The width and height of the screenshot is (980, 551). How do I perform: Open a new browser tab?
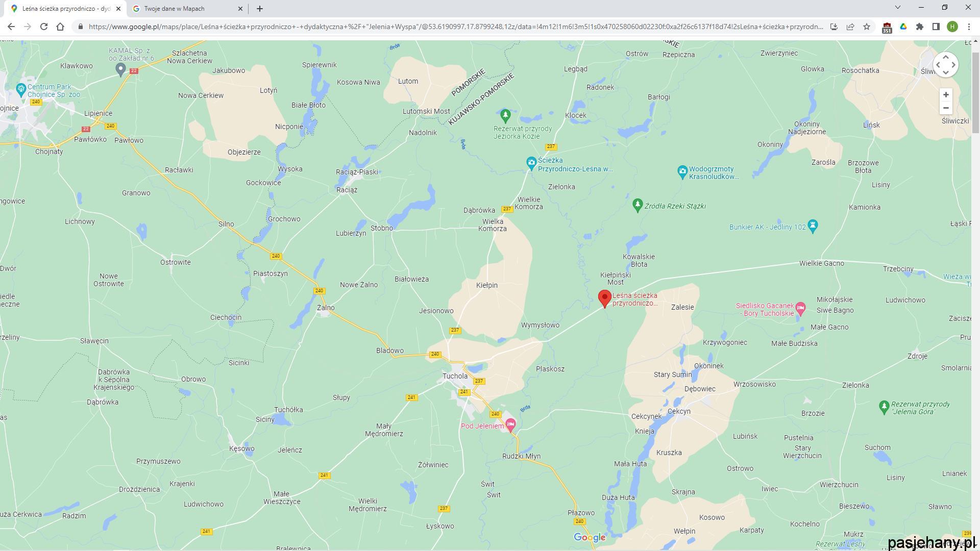coord(260,9)
